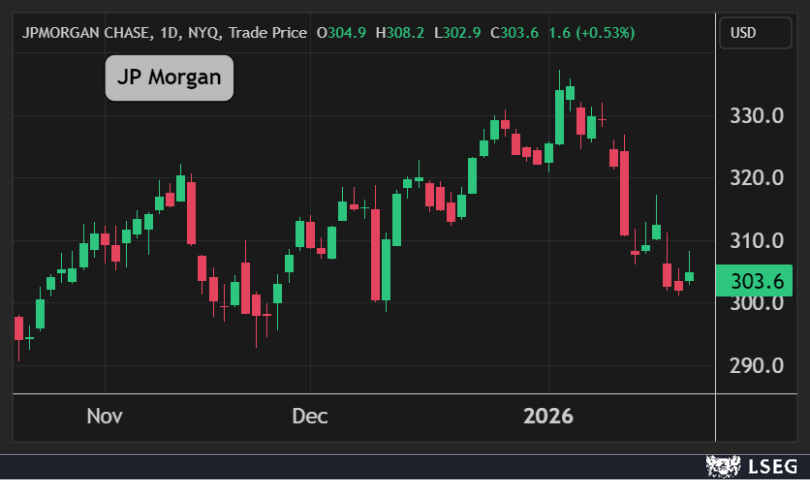
Task: Click the last green candle on the right
Action: [689, 276]
